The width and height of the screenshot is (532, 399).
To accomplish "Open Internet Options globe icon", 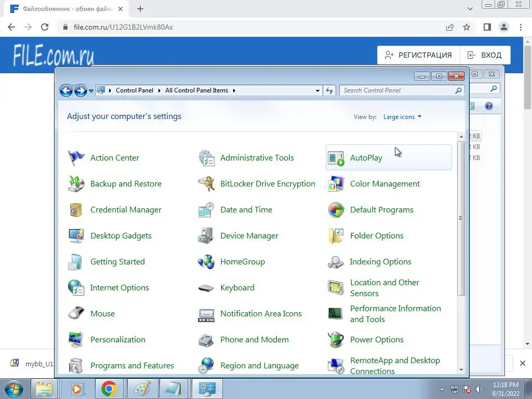I will coord(76,288).
